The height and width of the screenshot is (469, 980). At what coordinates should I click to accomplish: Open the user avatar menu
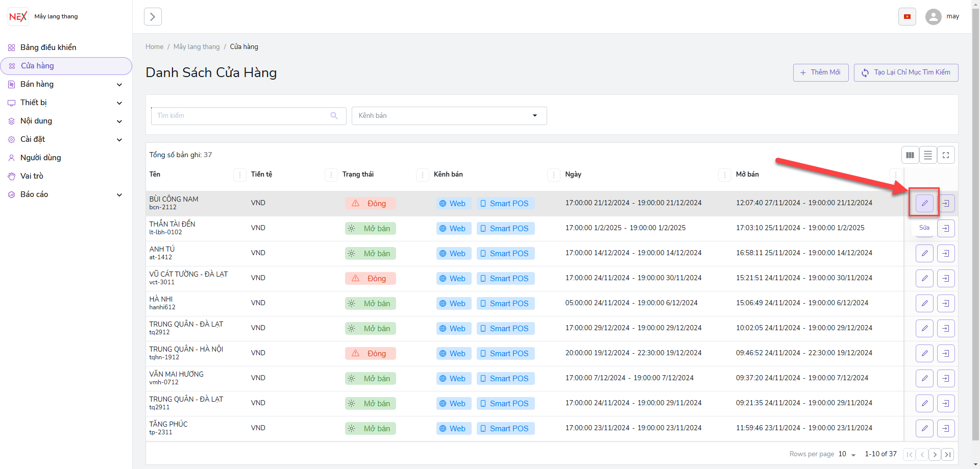point(934,16)
